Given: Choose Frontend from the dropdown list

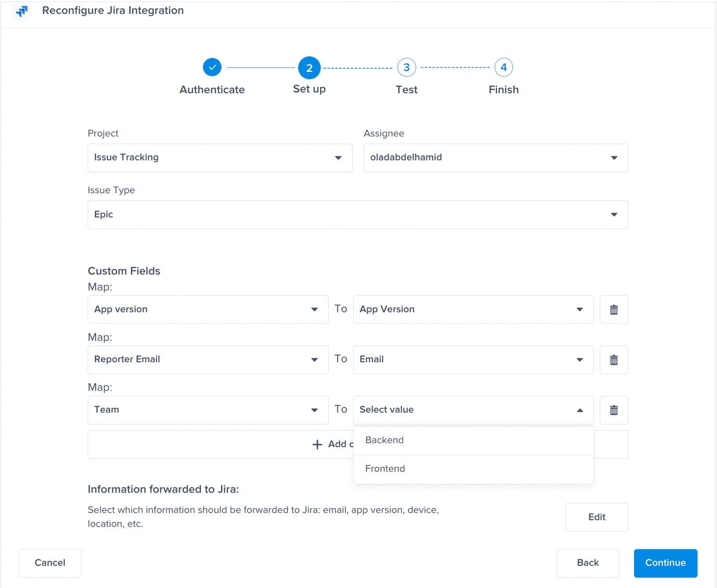Looking at the screenshot, I should [x=385, y=469].
